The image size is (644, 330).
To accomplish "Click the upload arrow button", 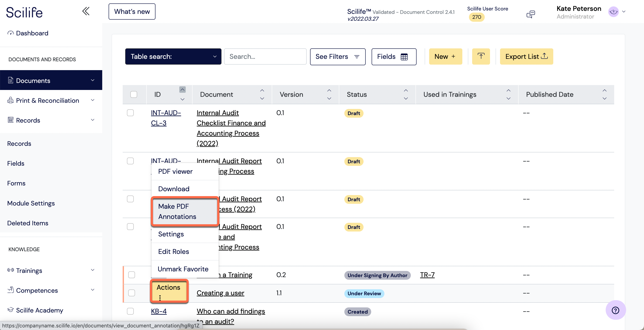I will (x=481, y=56).
